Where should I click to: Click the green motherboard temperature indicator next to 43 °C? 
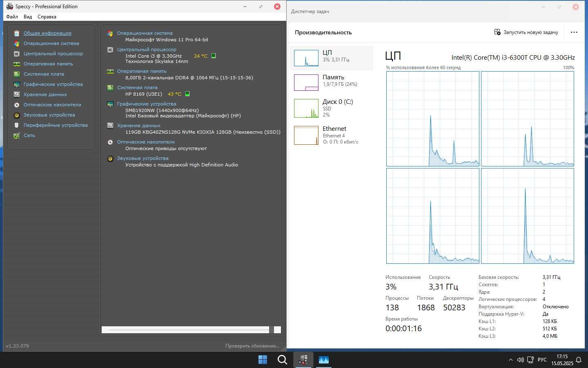[187, 94]
